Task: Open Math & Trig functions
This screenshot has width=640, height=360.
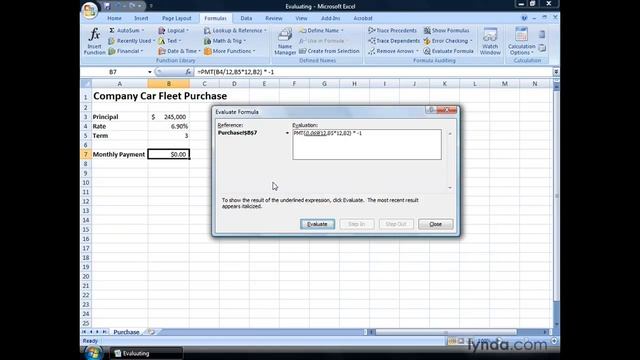Action: [x=224, y=41]
